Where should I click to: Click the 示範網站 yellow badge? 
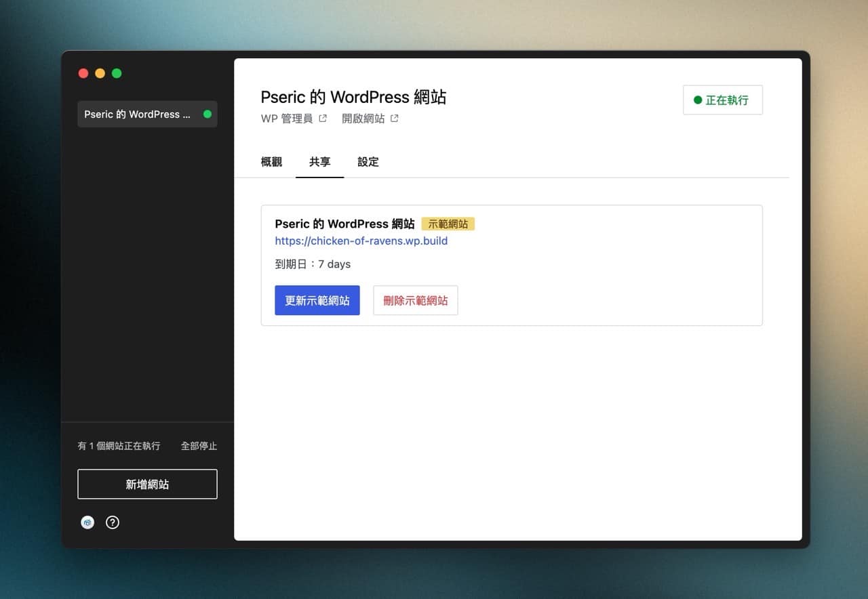pos(448,224)
